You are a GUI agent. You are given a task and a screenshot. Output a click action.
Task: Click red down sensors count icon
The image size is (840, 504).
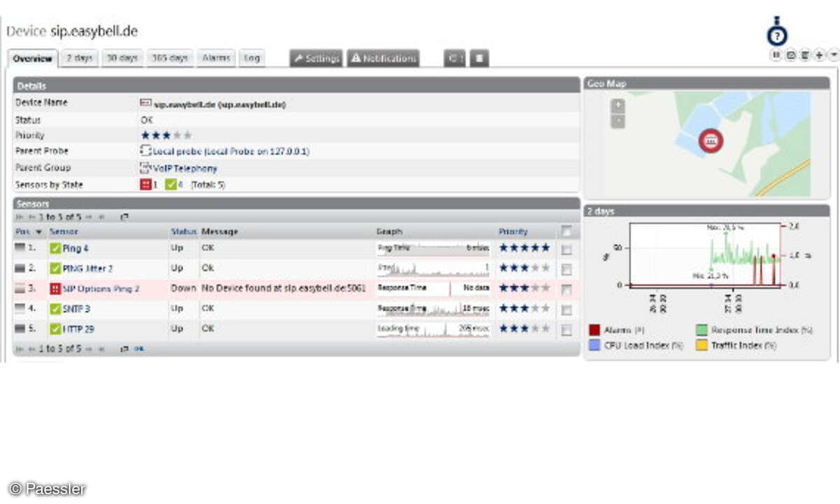(146, 185)
